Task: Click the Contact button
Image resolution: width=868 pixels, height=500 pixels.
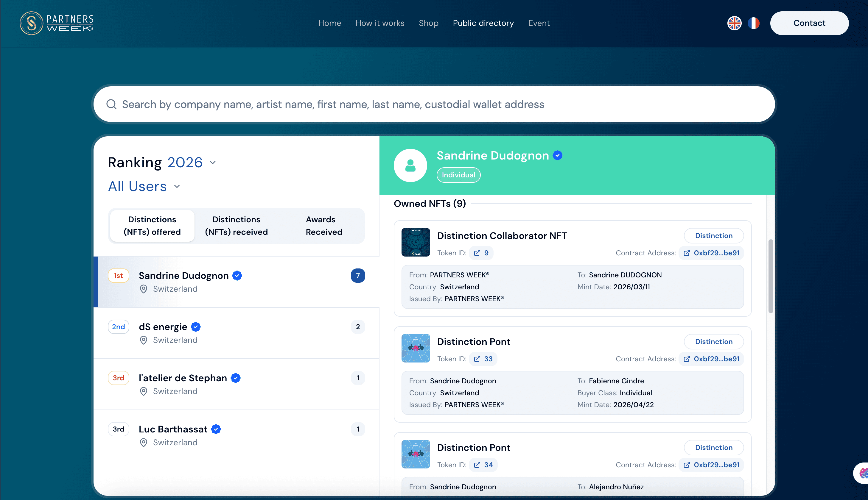Action: 809,23
